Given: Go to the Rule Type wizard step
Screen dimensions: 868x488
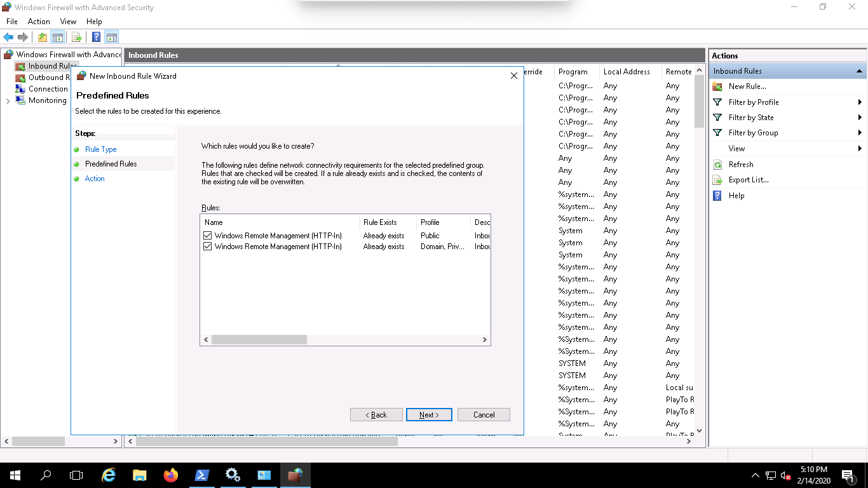Looking at the screenshot, I should pos(101,149).
